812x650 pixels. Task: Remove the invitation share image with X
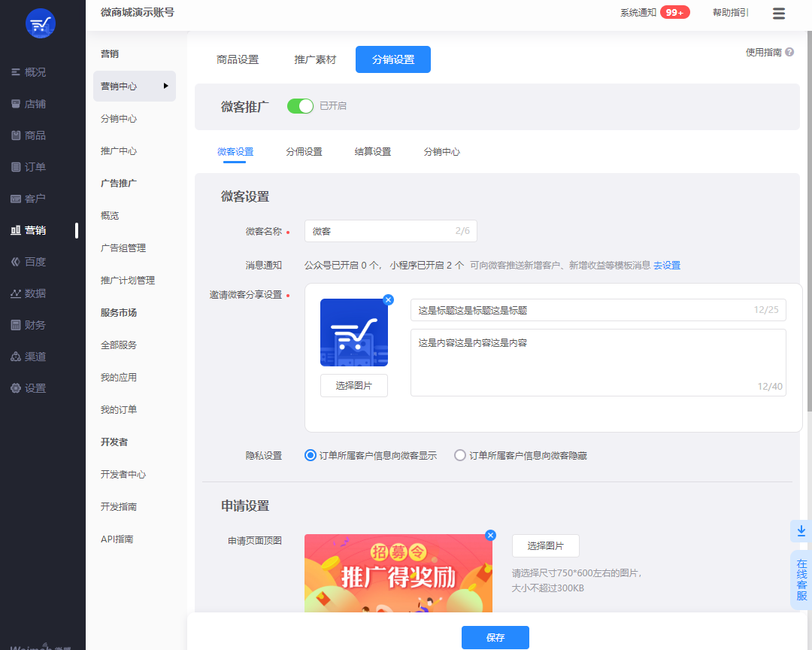(388, 299)
